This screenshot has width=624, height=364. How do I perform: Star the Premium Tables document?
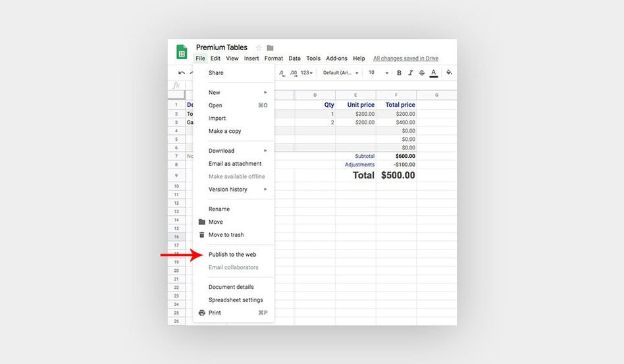pyautogui.click(x=259, y=47)
